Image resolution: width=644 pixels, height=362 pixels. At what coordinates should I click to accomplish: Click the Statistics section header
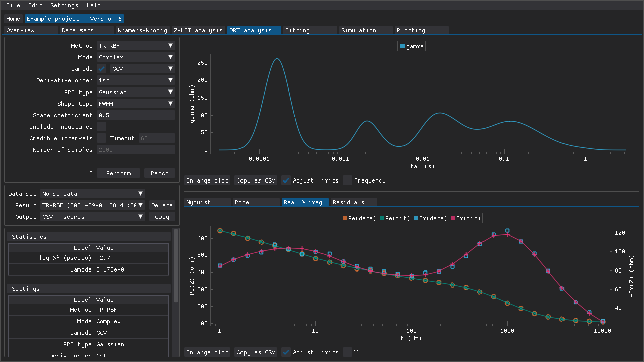pyautogui.click(x=89, y=237)
